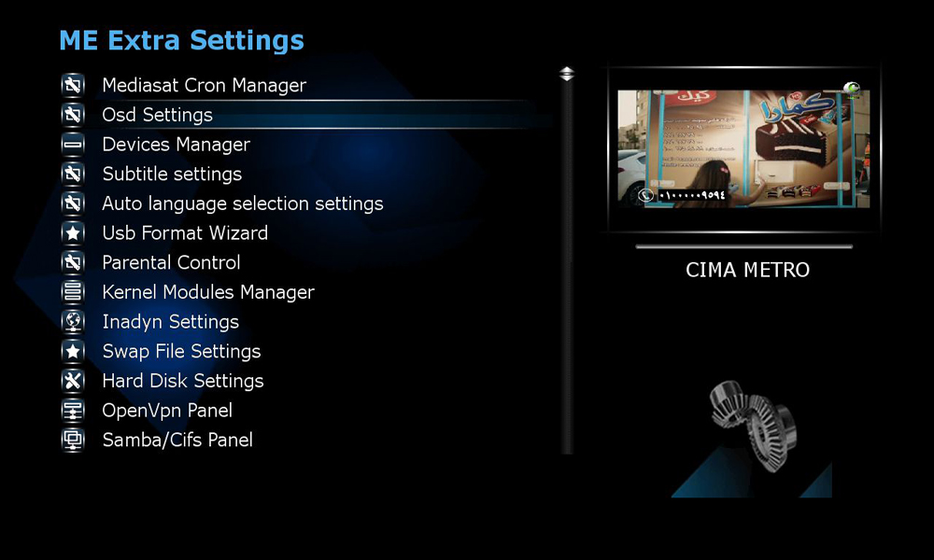The height and width of the screenshot is (560, 934).
Task: Click the globe icon beside Inadyn Settings
Action: coord(73,321)
